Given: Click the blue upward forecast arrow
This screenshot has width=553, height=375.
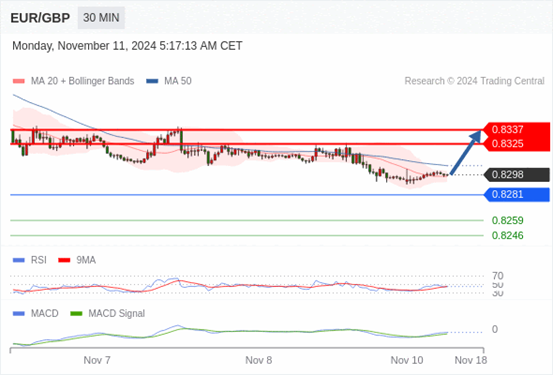Looking at the screenshot, I should pyautogui.click(x=466, y=152).
